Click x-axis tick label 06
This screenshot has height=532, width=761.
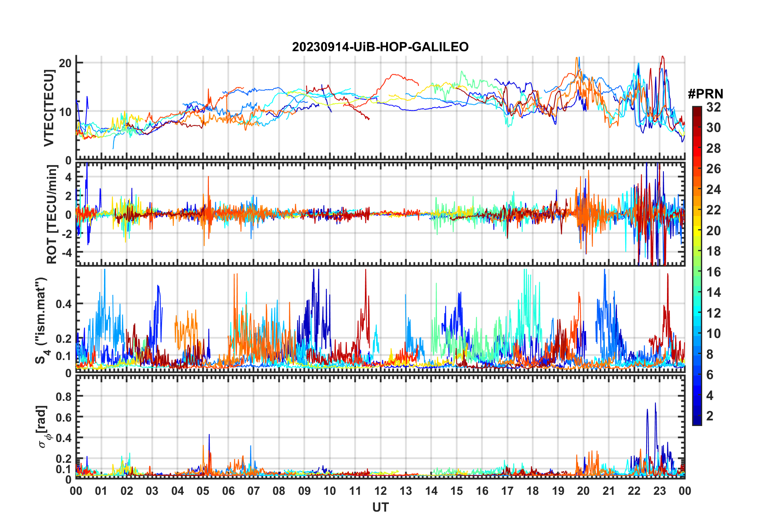228,491
